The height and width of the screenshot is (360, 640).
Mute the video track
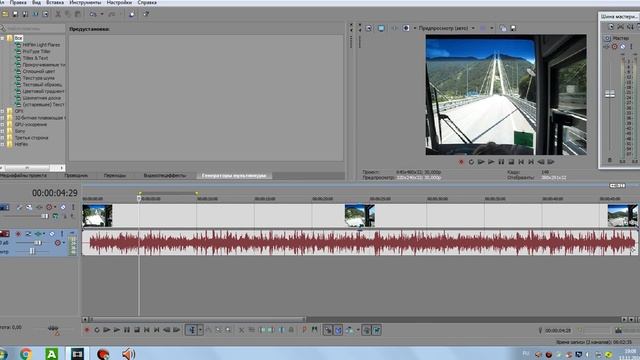pos(63,207)
